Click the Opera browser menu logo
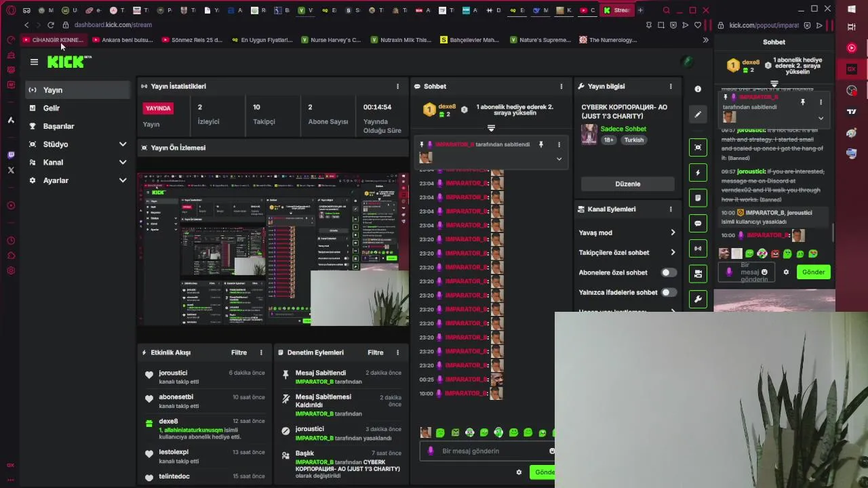This screenshot has width=868, height=488. pos(11,10)
